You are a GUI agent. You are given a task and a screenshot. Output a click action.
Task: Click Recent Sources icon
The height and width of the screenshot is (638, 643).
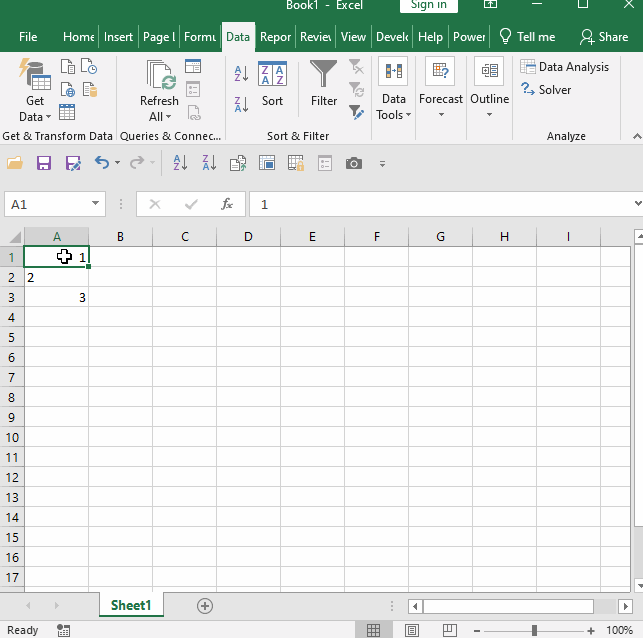tap(89, 66)
